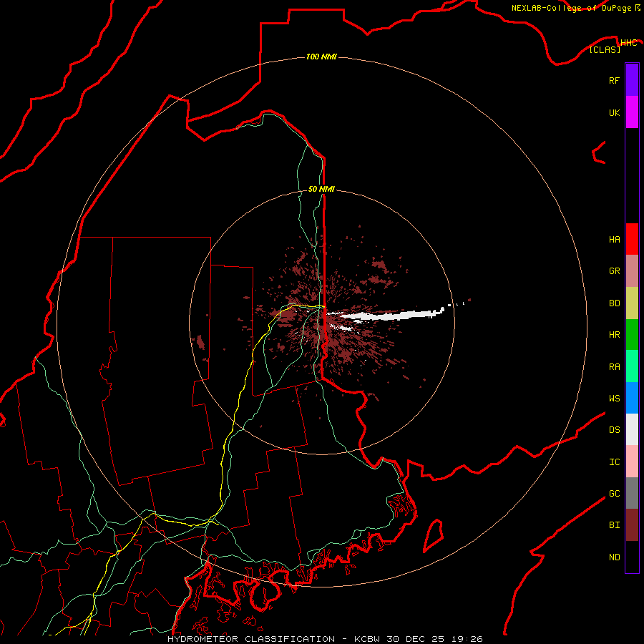Select the GC gray legend swatch
This screenshot has width=644, height=644.
pos(632,493)
